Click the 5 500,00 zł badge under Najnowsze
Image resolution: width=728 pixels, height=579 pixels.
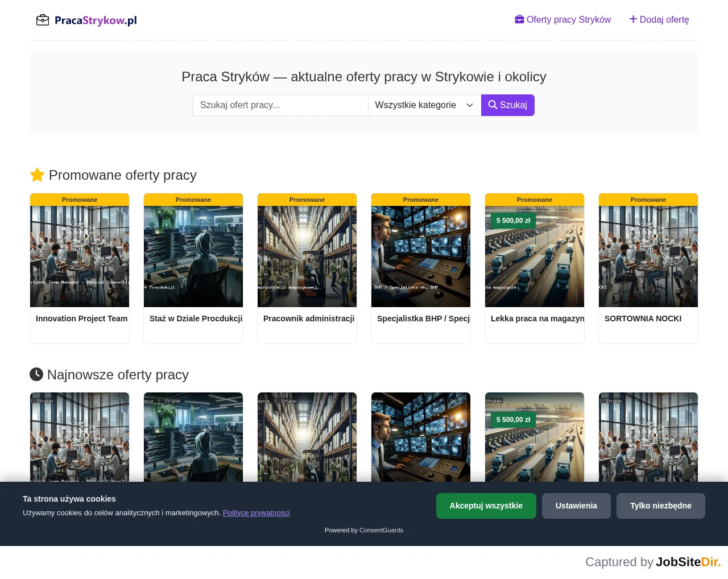pyautogui.click(x=513, y=420)
